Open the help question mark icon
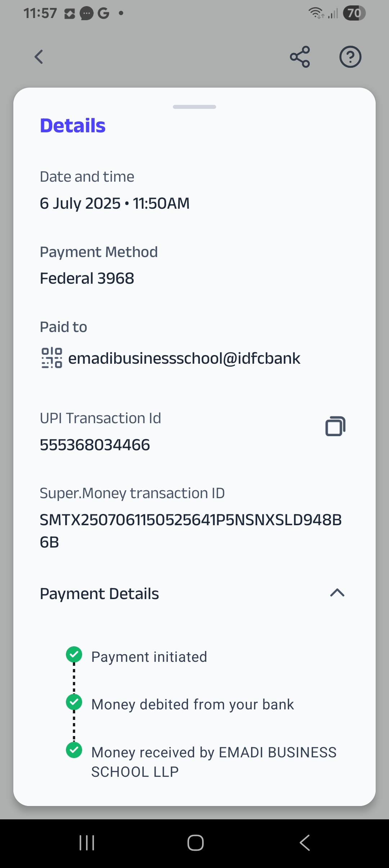Screen dimensions: 389x868 tap(350, 57)
